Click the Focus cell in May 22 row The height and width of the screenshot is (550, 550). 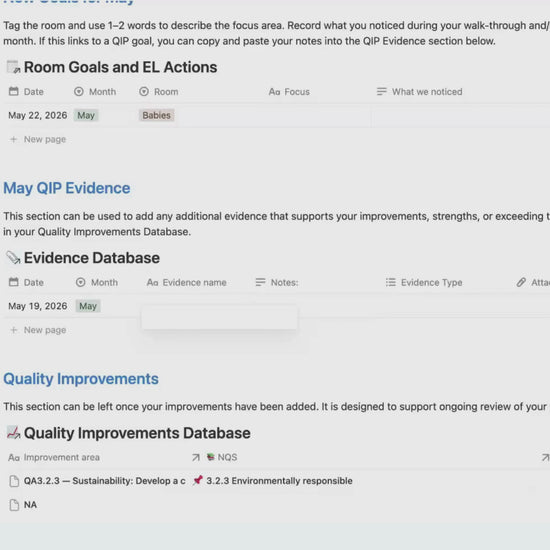point(317,115)
